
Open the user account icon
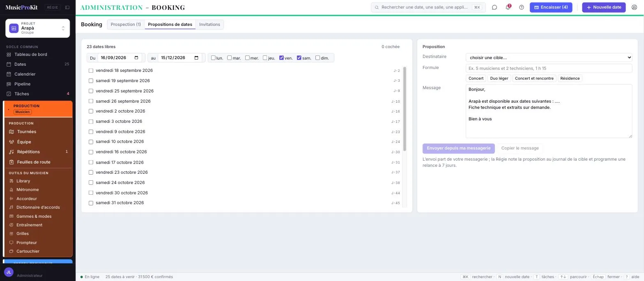click(634, 7)
